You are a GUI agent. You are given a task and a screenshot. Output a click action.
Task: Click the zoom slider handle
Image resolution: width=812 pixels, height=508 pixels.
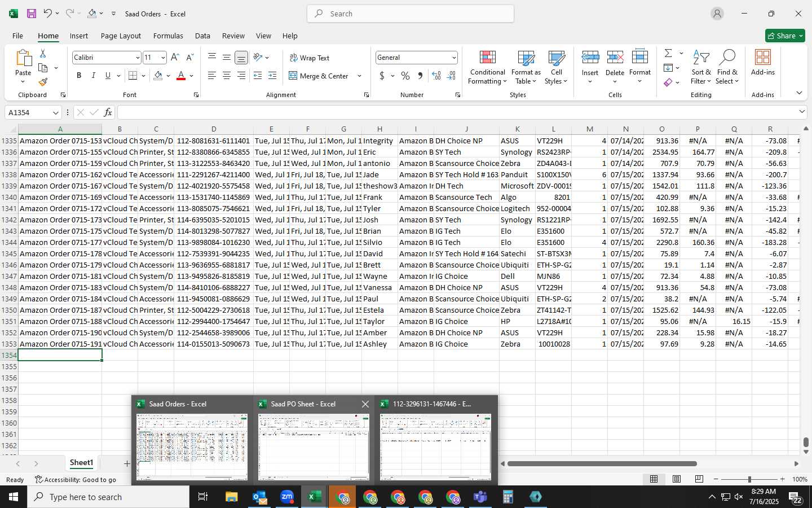coord(749,479)
